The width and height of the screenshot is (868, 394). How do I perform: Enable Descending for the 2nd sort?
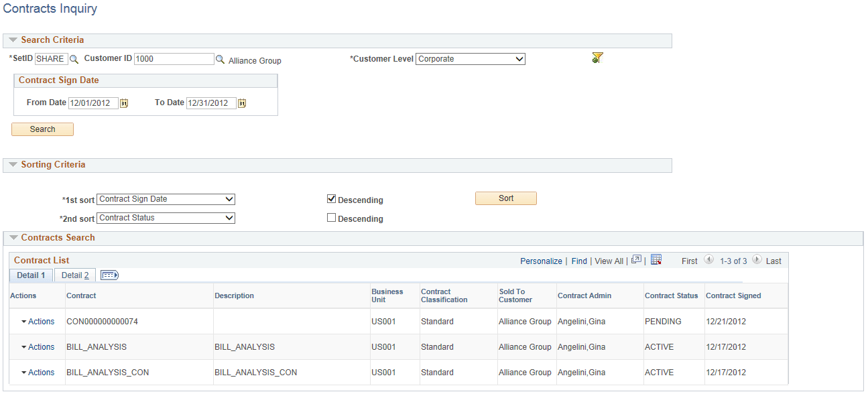pos(331,217)
